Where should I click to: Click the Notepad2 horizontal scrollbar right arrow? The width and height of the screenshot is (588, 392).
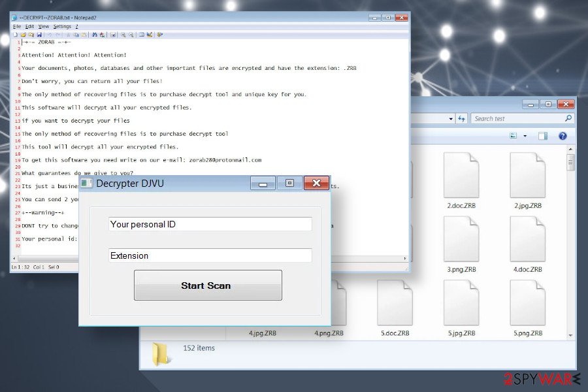tap(405, 259)
